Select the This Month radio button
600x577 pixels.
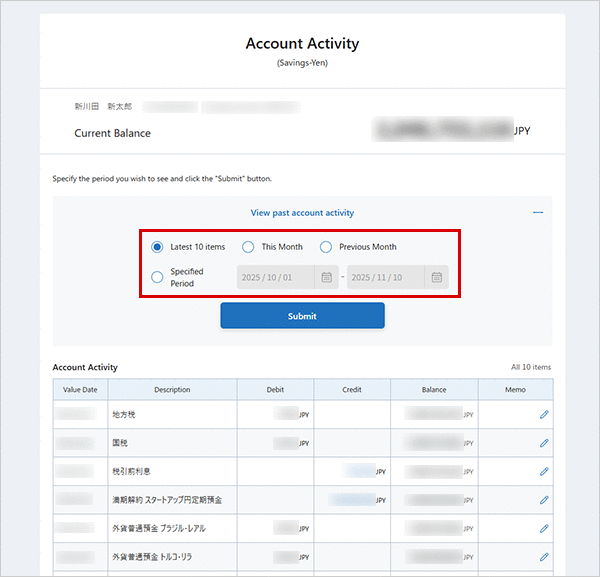click(248, 247)
